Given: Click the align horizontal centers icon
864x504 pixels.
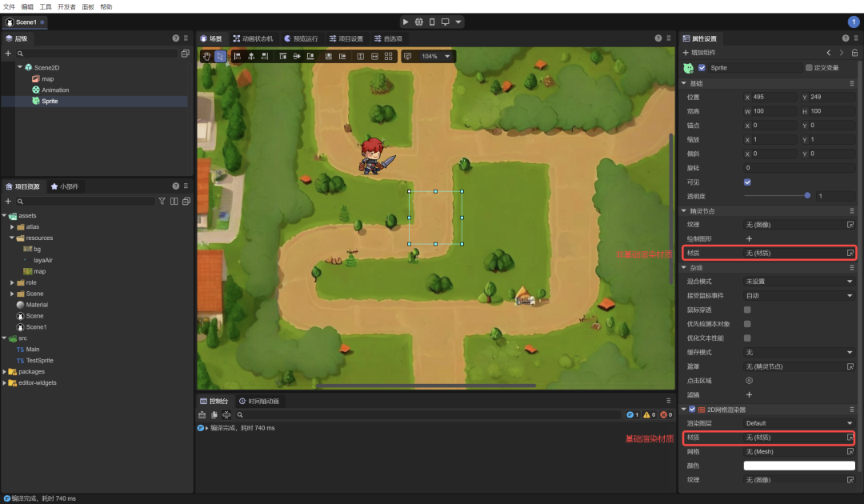Looking at the screenshot, I should coord(251,56).
